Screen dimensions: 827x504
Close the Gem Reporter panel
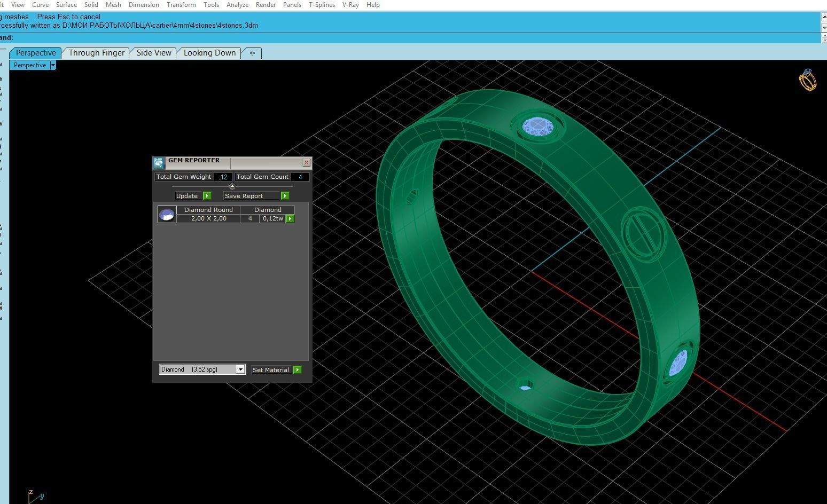tap(306, 162)
